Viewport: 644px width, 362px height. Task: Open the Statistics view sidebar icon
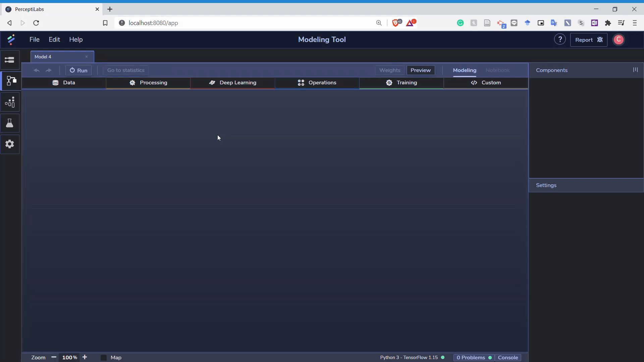point(10,102)
